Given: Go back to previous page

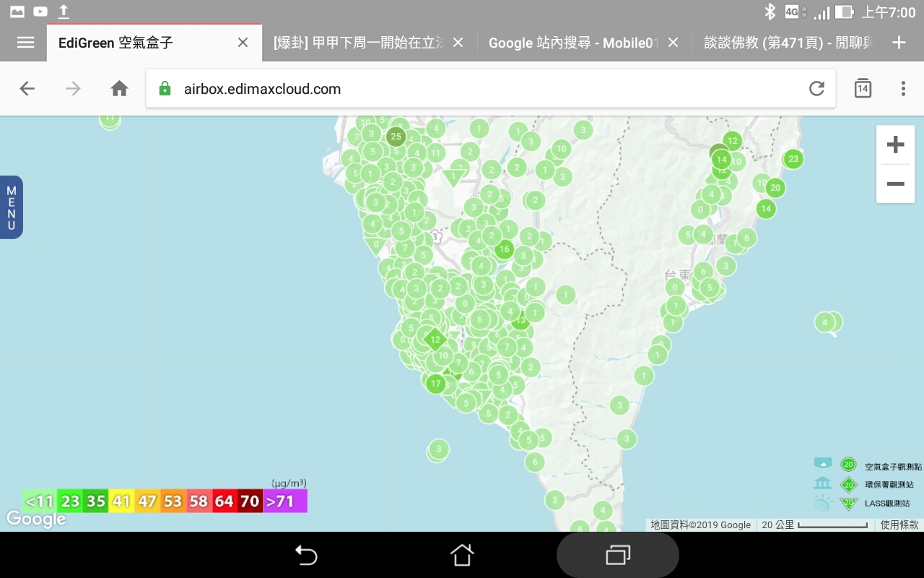Looking at the screenshot, I should 27,89.
